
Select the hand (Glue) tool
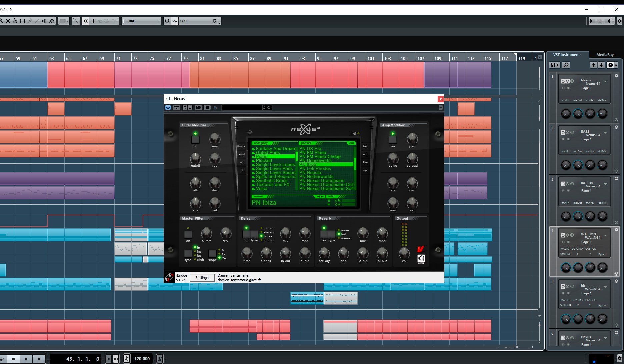coord(15,21)
